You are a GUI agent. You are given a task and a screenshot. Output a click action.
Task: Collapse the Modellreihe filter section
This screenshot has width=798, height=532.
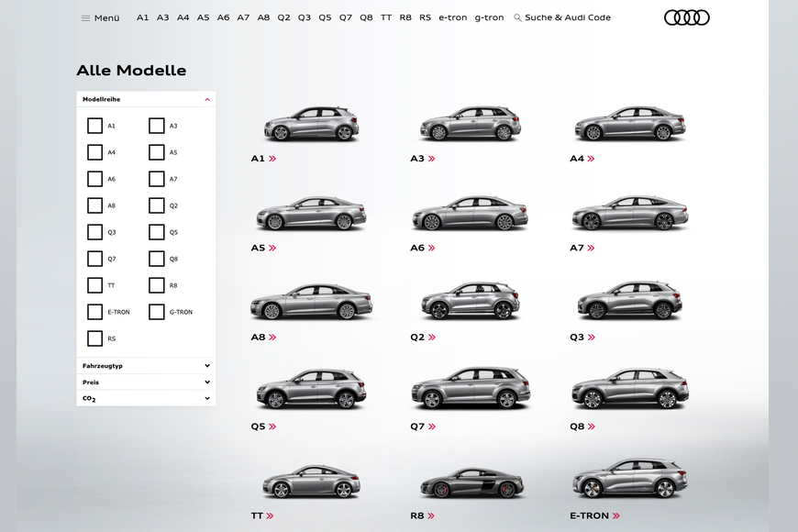pos(207,99)
